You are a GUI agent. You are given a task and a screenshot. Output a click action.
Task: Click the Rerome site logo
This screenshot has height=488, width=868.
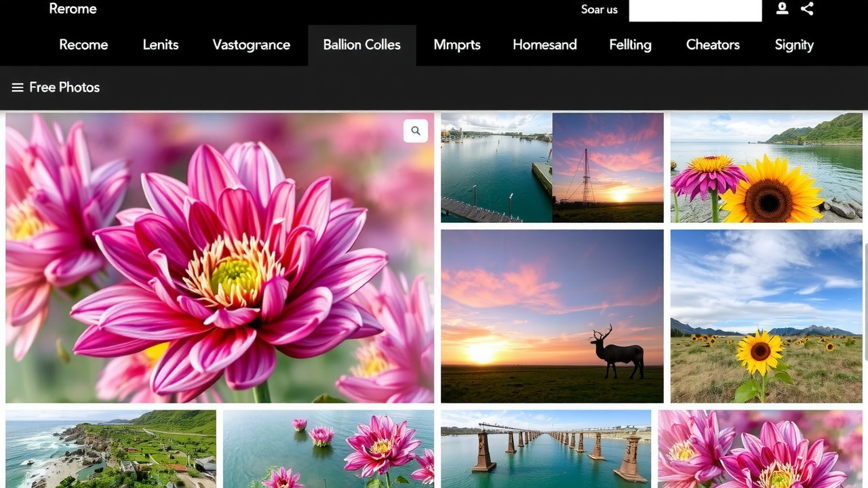(x=73, y=9)
